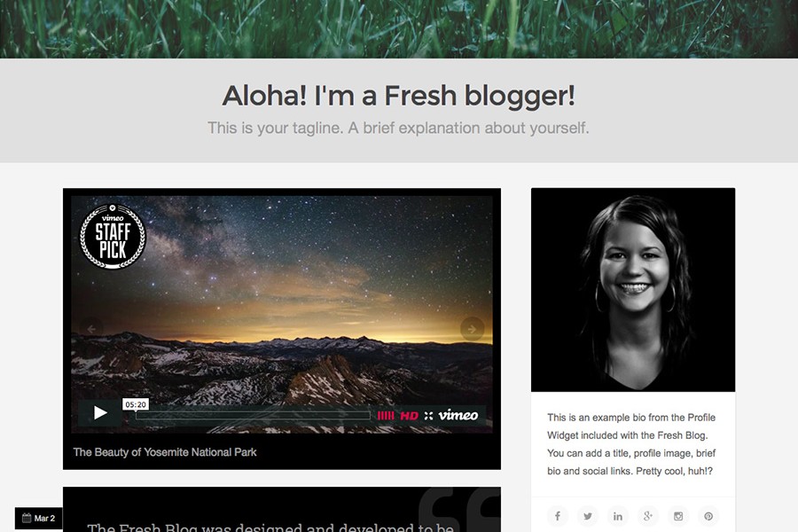Click the Mar 2 date label
This screenshot has height=532, width=798.
click(39, 518)
